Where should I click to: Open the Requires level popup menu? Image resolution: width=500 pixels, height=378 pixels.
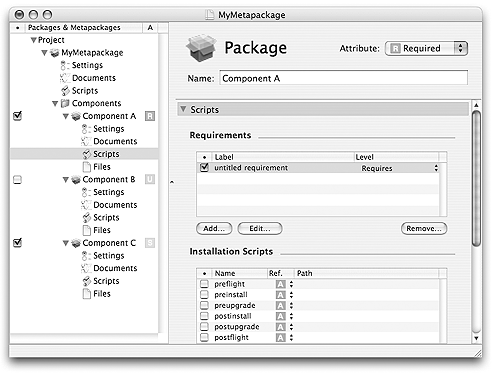point(400,168)
